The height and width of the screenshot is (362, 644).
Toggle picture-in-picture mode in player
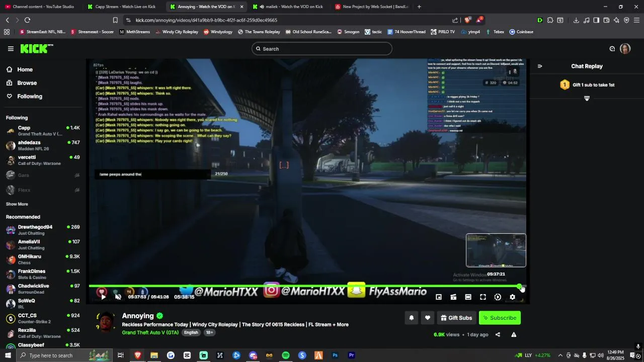(439, 297)
